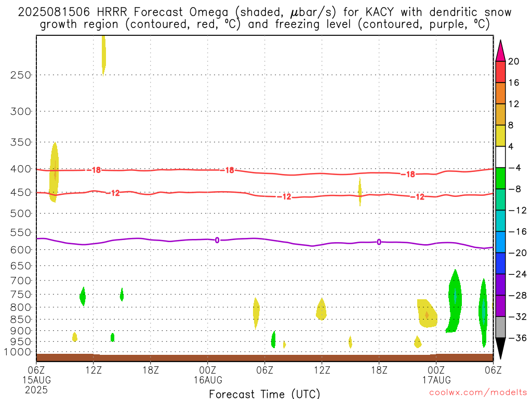Click the colorbar value label 20
The image size is (532, 399).
point(514,61)
